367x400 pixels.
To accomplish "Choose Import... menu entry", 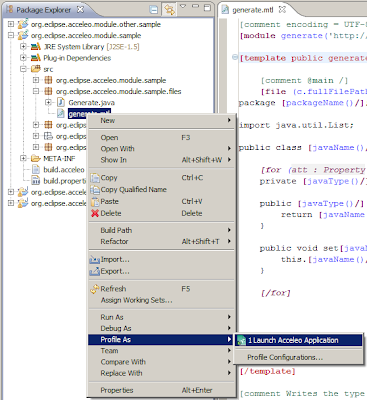I will pyautogui.click(x=161, y=259).
